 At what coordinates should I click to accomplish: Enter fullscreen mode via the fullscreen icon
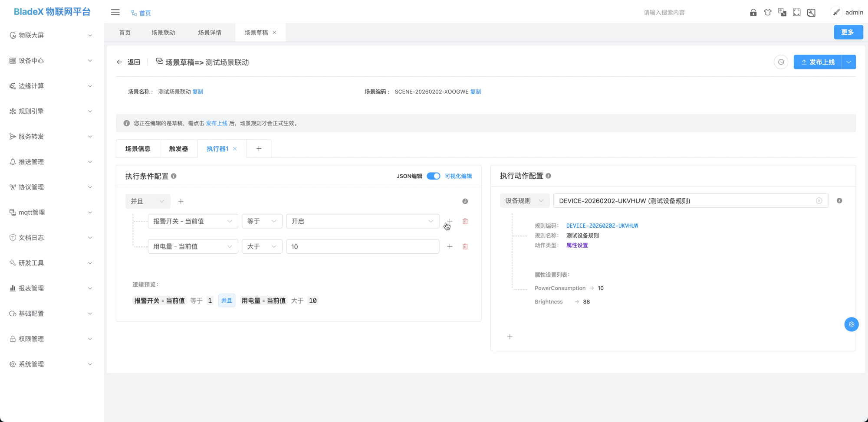pos(796,12)
